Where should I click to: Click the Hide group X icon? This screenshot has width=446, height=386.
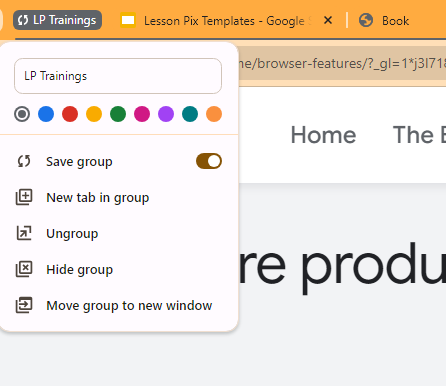coord(24,269)
